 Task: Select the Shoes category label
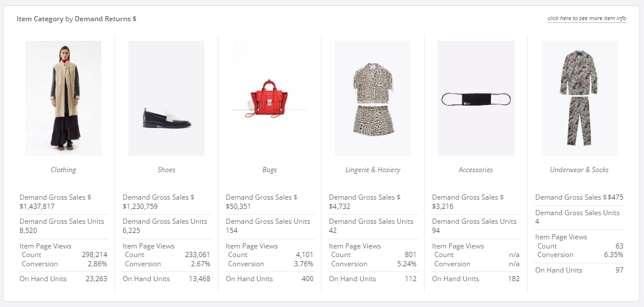(x=166, y=169)
